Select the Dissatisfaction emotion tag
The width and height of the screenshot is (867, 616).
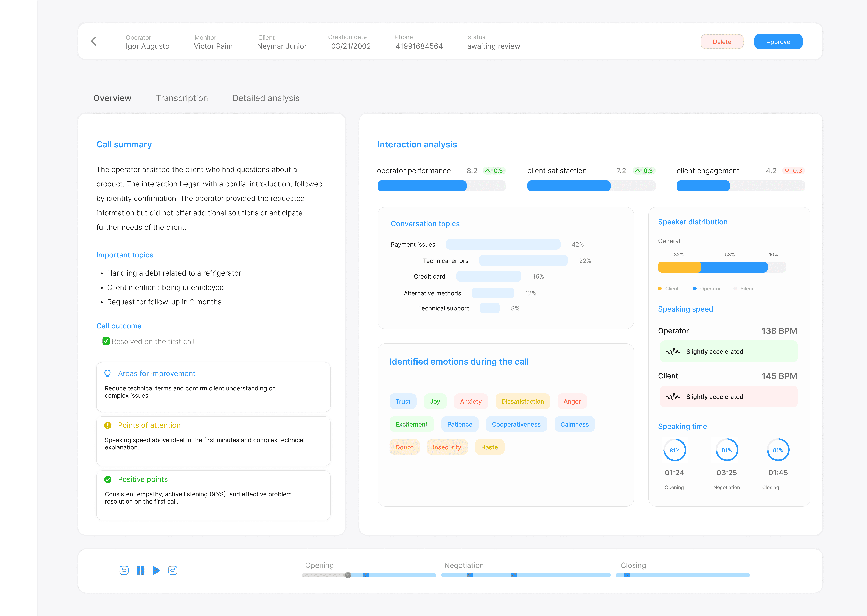pos(522,401)
